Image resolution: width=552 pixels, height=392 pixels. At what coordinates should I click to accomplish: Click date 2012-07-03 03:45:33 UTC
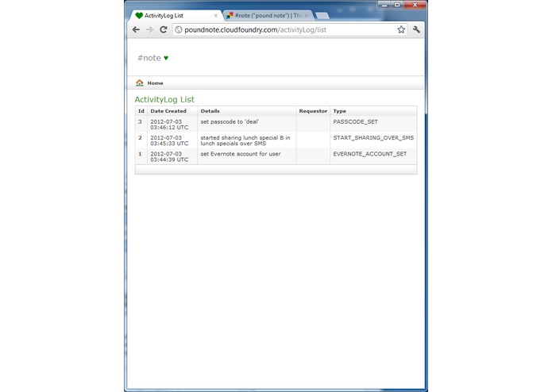(169, 140)
